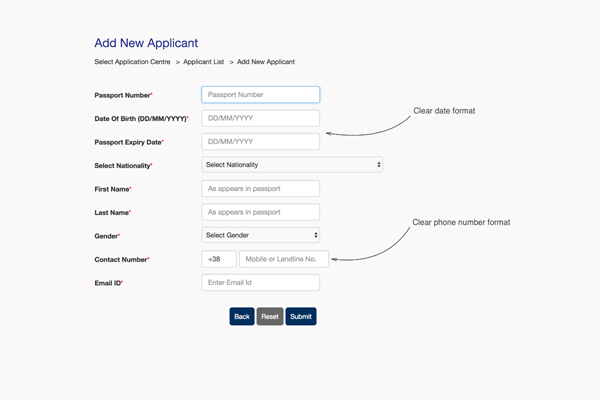Focus the Date Of Birth field
The image size is (600, 400).
point(260,118)
